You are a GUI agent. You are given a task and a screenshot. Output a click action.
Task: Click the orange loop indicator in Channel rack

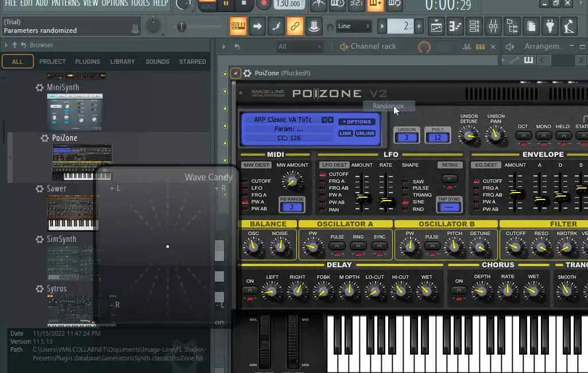tap(424, 47)
